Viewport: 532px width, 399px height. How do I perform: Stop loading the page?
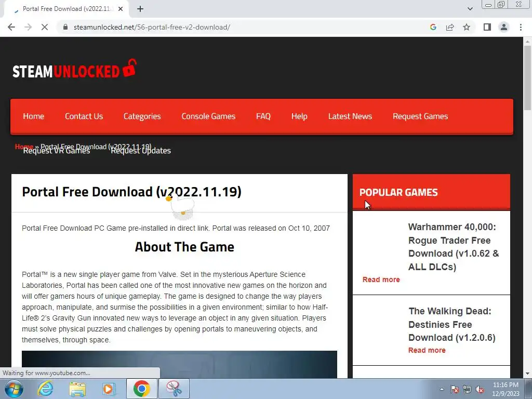tap(45, 27)
